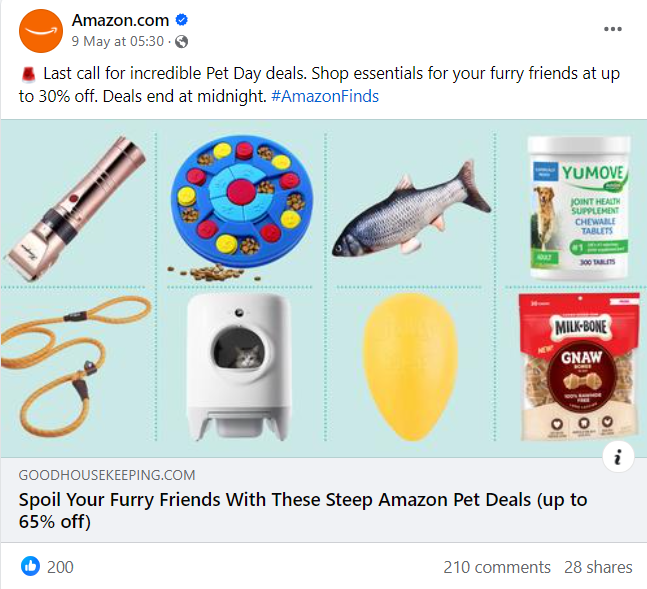View the 28 shares
647x589 pixels.
tap(598, 567)
